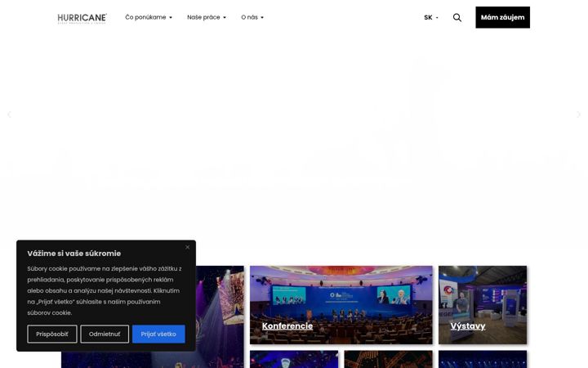Click Prispôsobiť cookie settings button

[x=52, y=334]
